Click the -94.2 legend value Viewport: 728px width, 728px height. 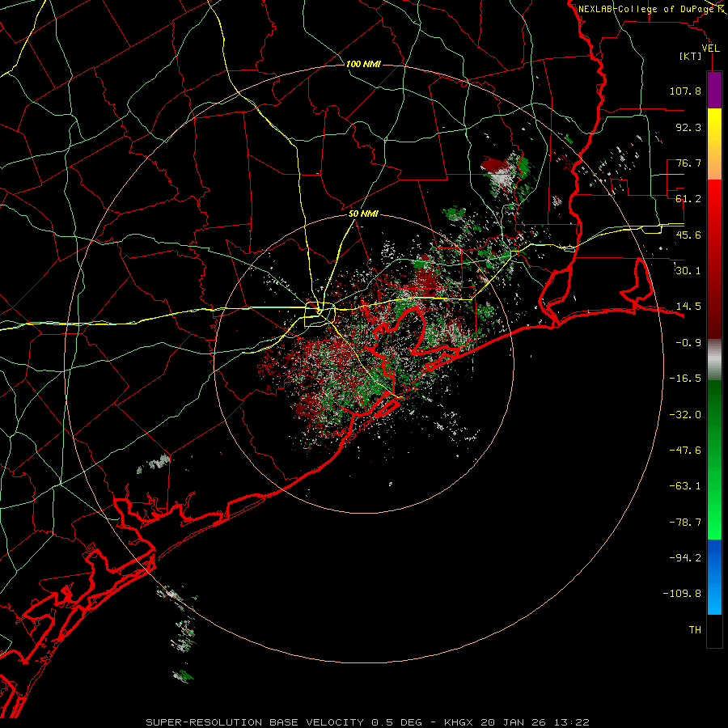(x=685, y=558)
